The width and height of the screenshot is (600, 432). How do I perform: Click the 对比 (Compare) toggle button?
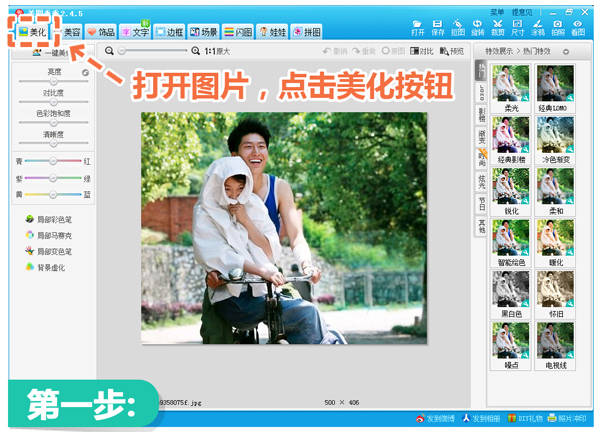click(421, 50)
